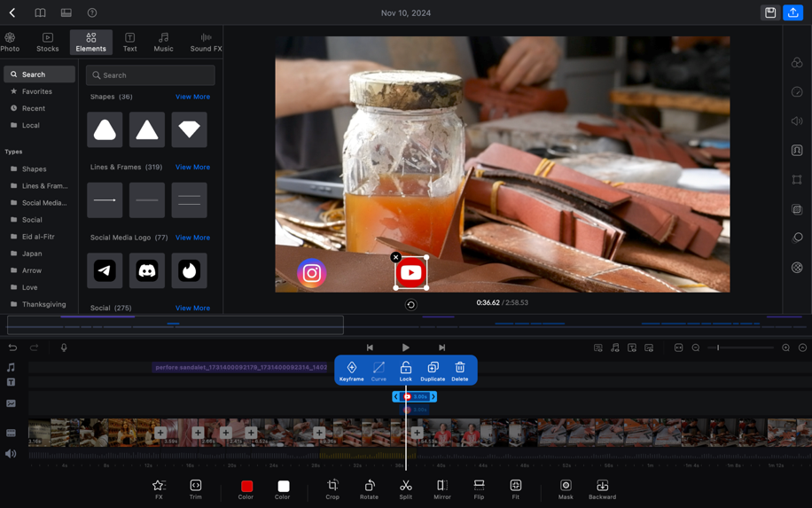Viewport: 812px width, 508px height.
Task: Toggle the microphone record button
Action: point(64,348)
